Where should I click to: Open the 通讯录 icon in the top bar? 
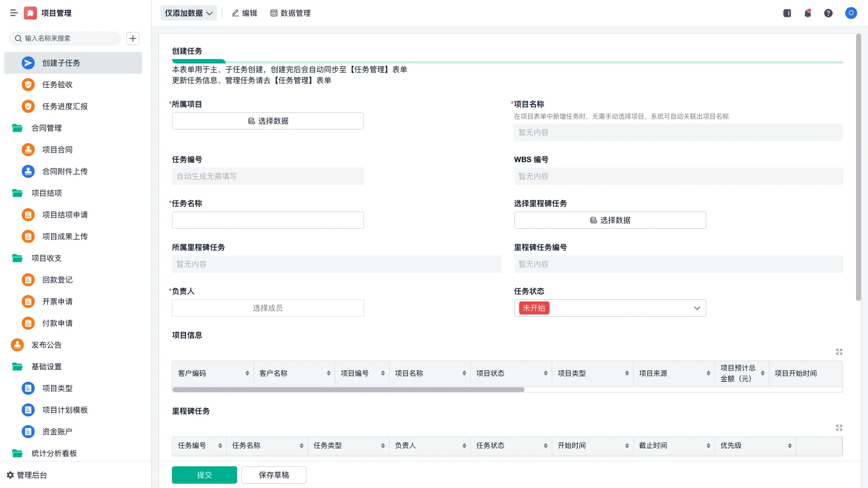pyautogui.click(x=786, y=13)
